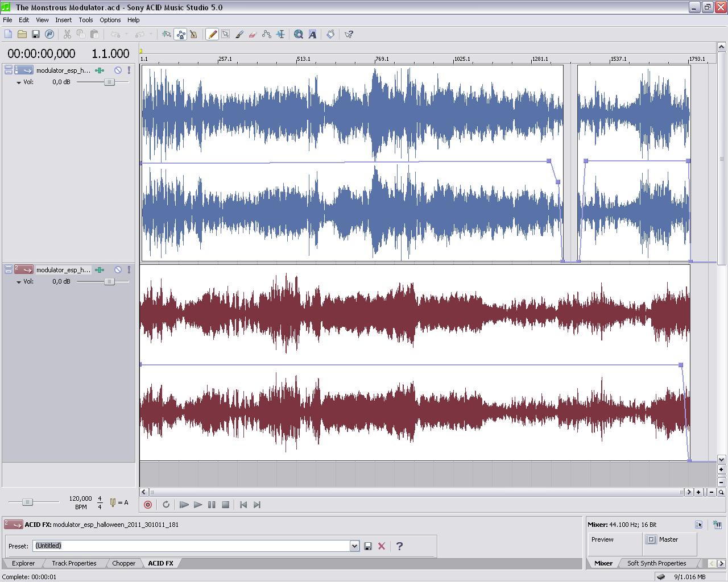Save the project with the floppy icon
The image size is (728, 582).
point(35,34)
